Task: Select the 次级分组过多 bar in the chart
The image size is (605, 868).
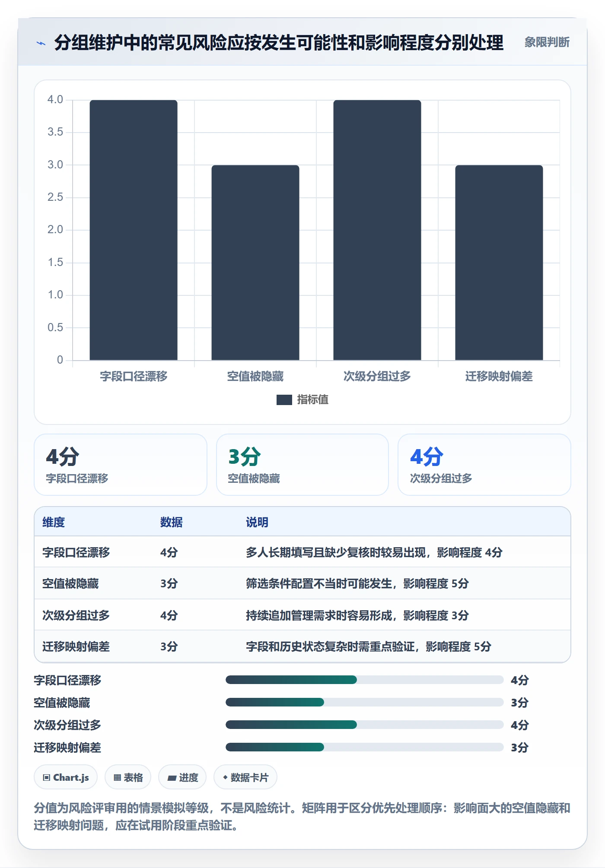Action: (x=377, y=230)
